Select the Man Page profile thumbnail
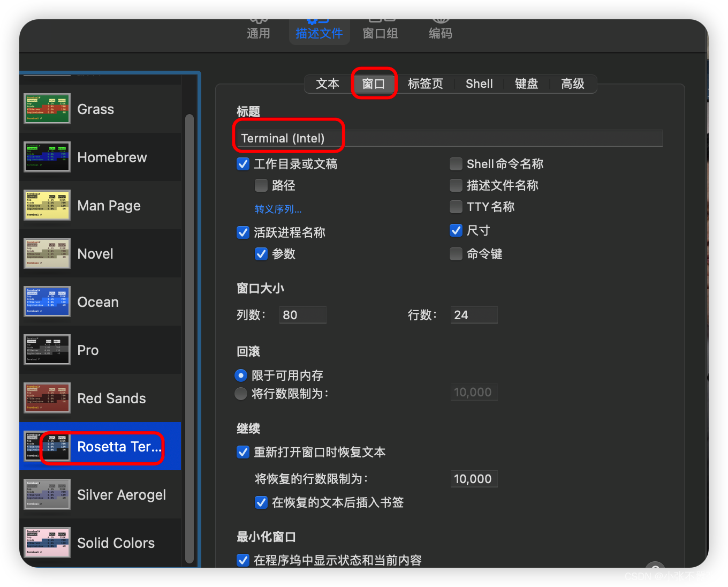Screen dimensions: 728x587 (47, 205)
